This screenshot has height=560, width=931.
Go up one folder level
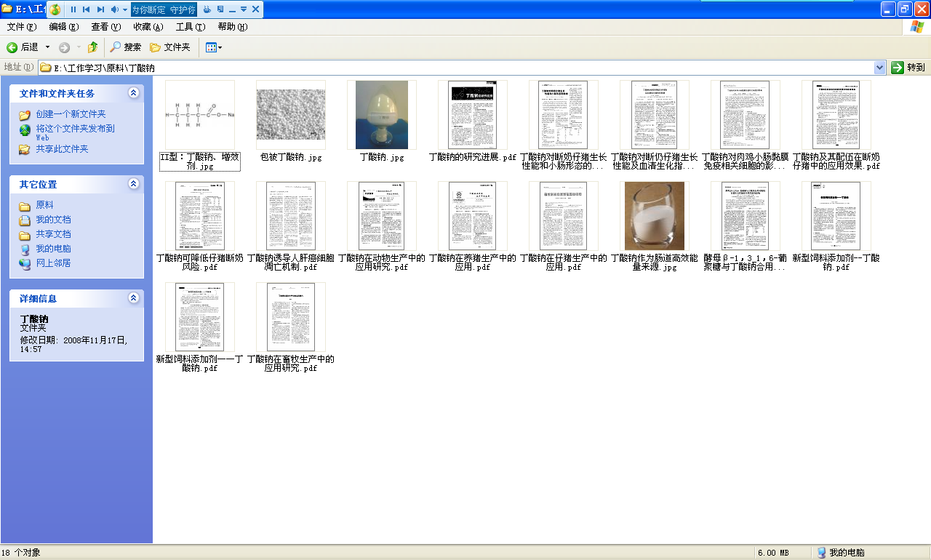(92, 47)
